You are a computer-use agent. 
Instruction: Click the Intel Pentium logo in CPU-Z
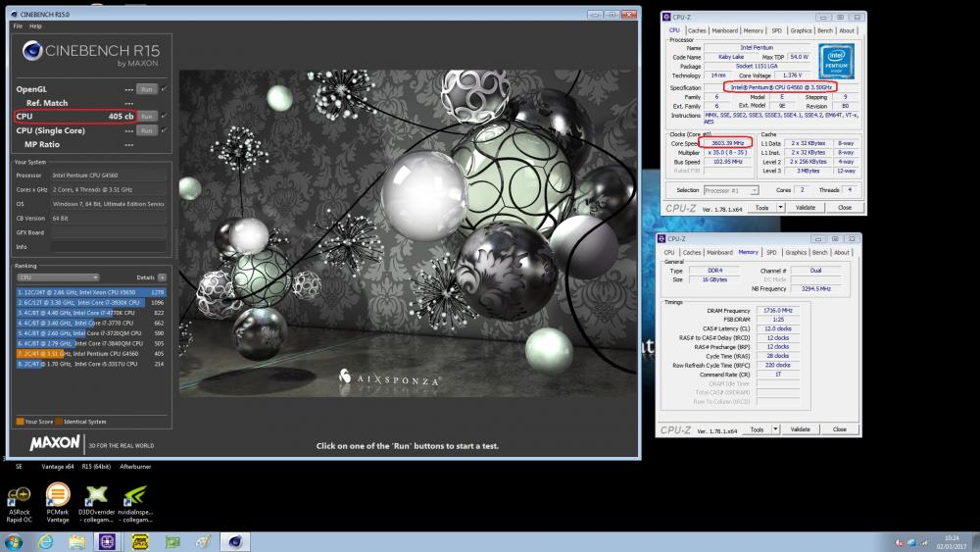pos(836,61)
